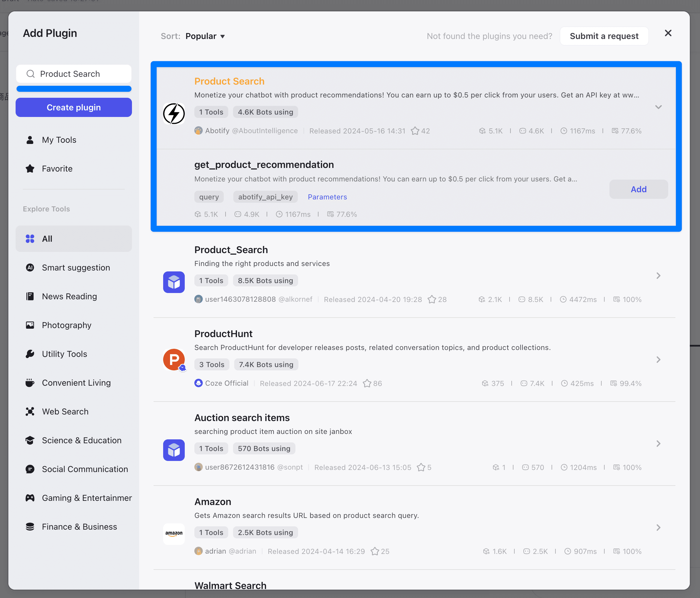Collapse the Product Search plugin details
700x598 pixels.
(x=658, y=107)
